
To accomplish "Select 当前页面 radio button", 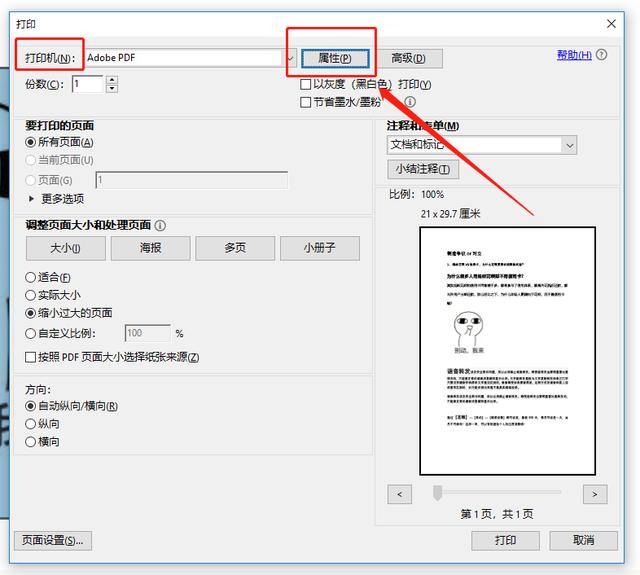I will [30, 160].
